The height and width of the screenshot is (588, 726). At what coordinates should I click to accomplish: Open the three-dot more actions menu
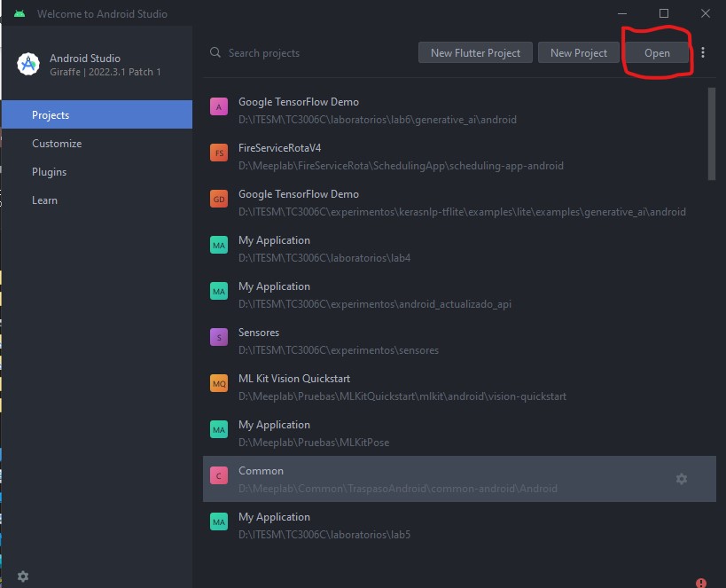click(703, 53)
